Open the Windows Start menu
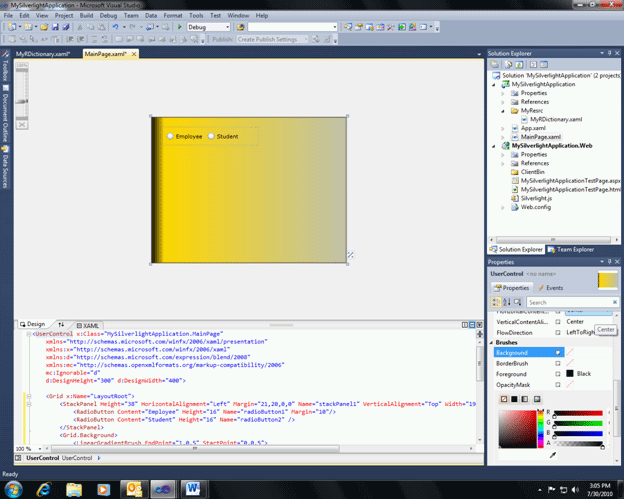 pos(13,489)
